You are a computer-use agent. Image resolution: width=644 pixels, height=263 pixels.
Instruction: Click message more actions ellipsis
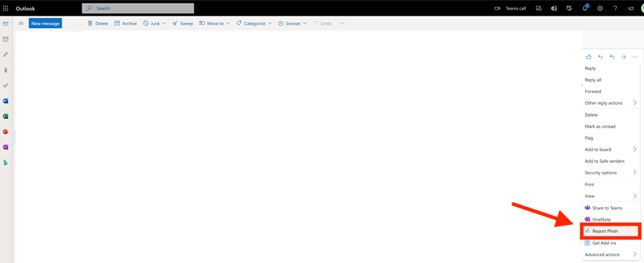tap(635, 57)
